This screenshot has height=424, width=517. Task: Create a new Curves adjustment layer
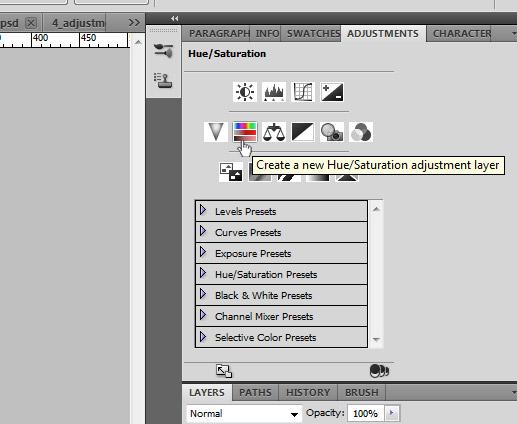303,92
